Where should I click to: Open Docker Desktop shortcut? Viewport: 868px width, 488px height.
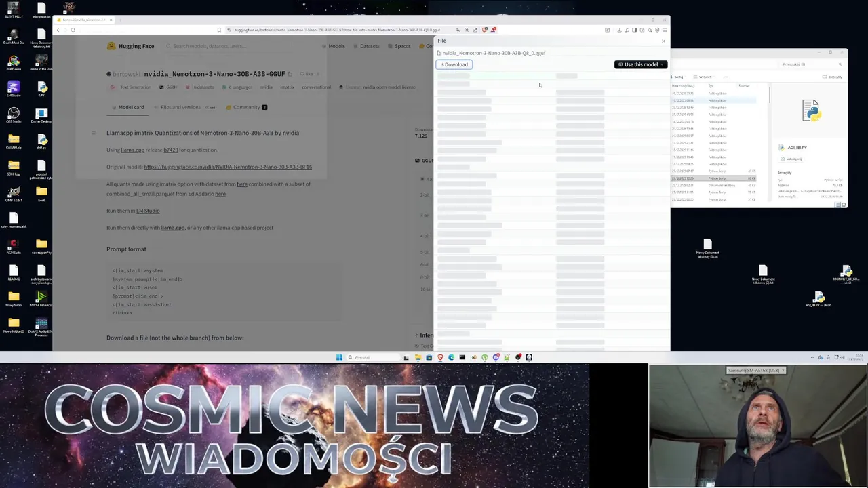42,115
